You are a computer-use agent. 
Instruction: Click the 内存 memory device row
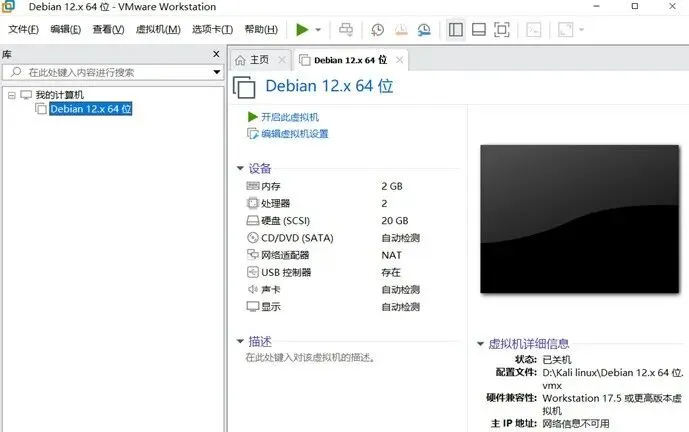[x=333, y=186]
